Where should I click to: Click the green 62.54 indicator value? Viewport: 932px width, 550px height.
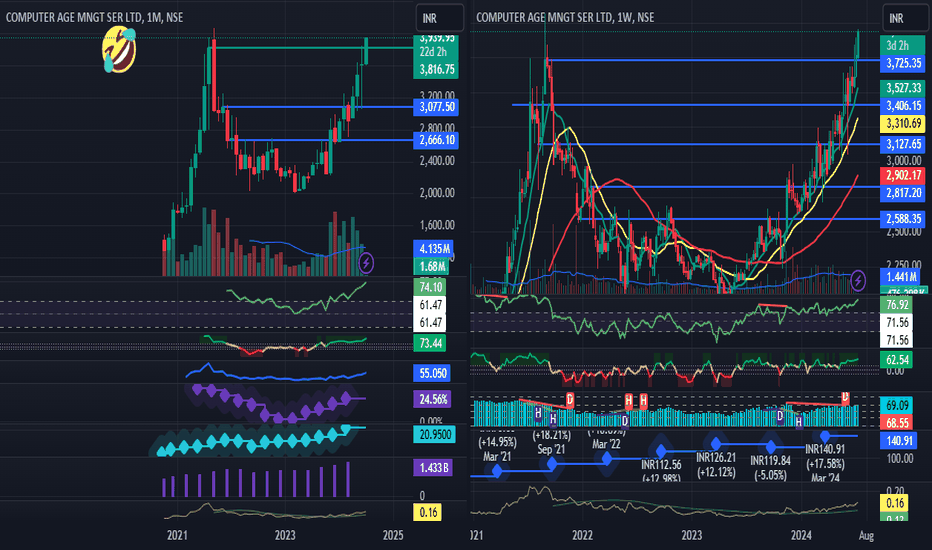[897, 360]
